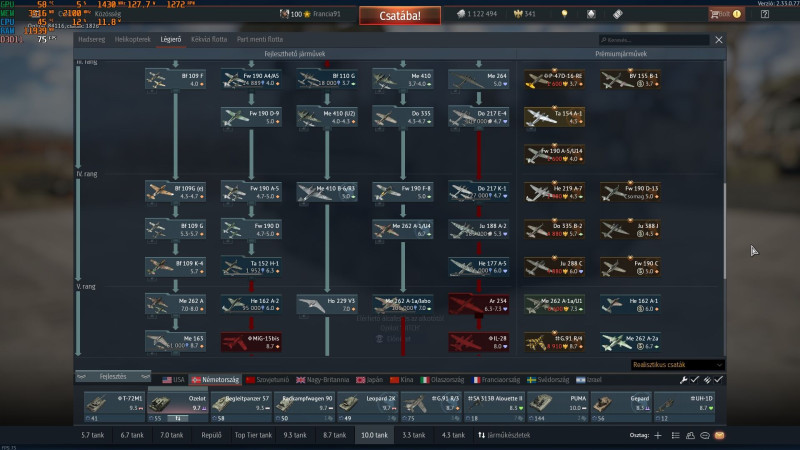800x450 pixels.
Task: Open the mail envelope icon
Action: (719, 435)
